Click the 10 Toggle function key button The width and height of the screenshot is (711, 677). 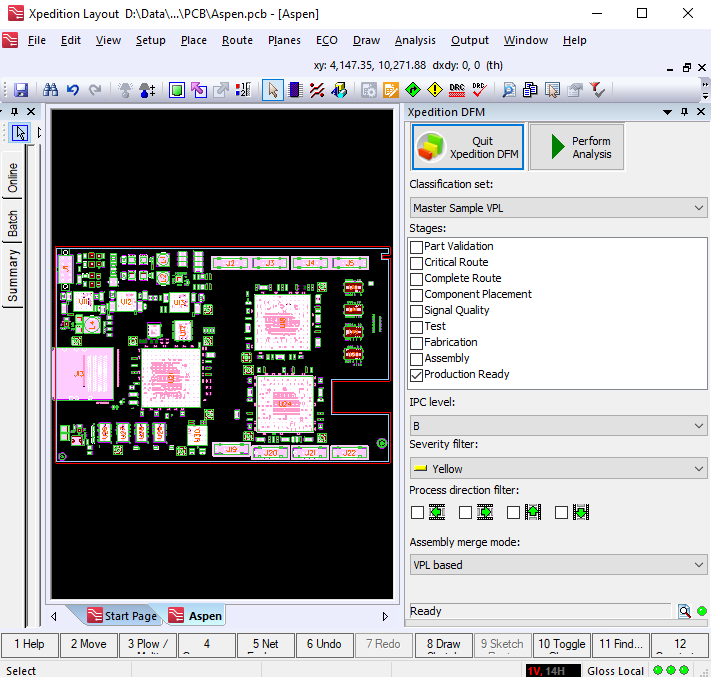coord(561,644)
